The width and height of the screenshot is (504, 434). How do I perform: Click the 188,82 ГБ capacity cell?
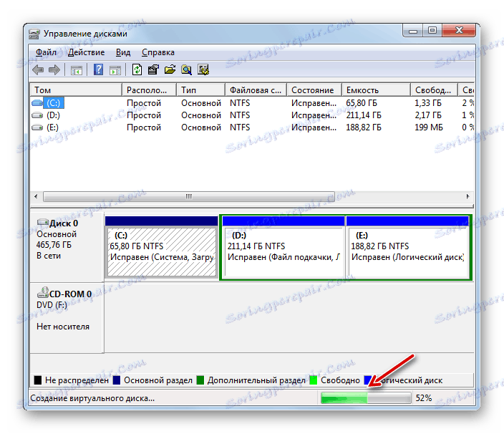coord(364,127)
